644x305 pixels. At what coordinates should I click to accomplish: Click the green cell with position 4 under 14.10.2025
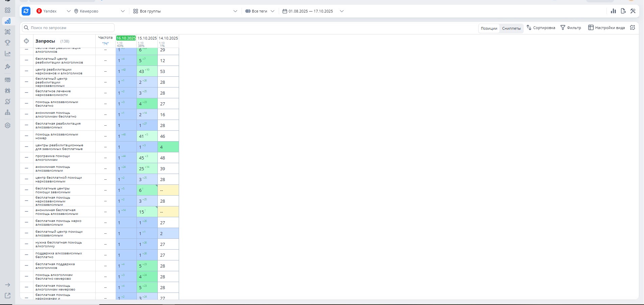tap(168, 147)
